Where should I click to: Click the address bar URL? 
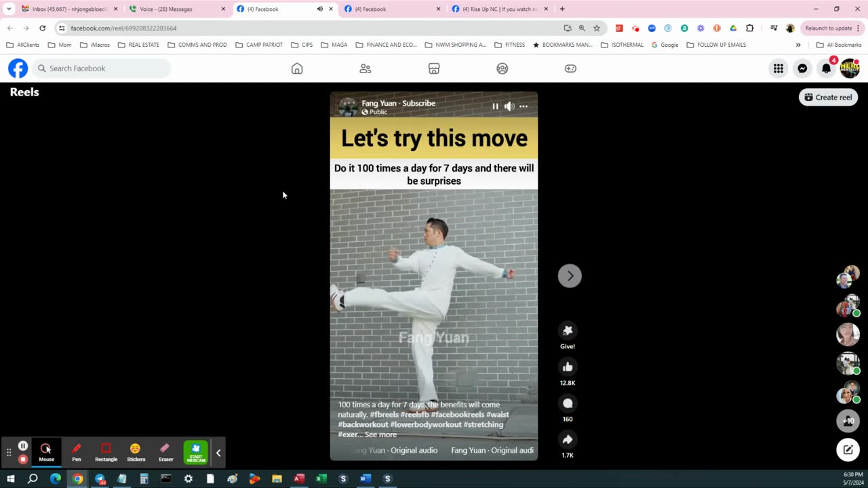coord(123,28)
